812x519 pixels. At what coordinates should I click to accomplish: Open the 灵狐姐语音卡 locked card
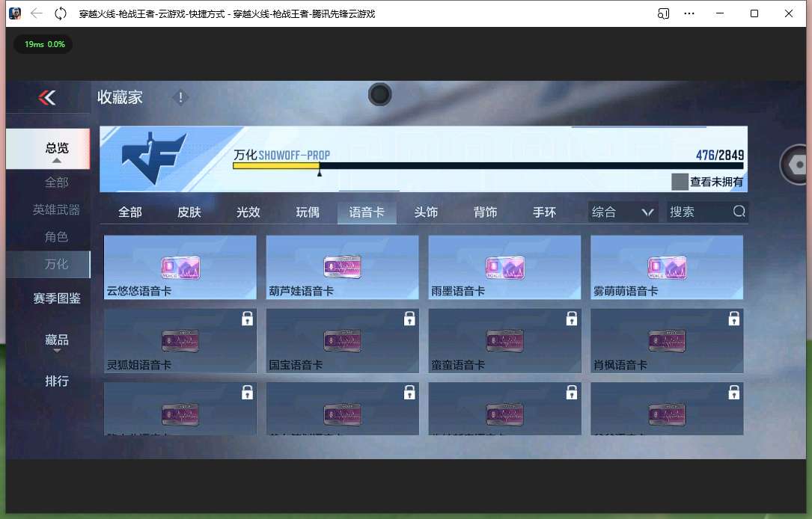pyautogui.click(x=180, y=341)
